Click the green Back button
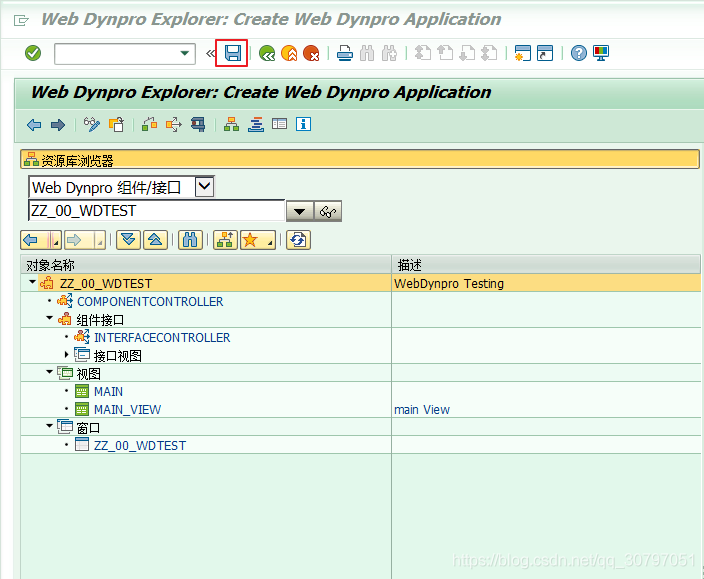This screenshot has height=579, width=704. [x=267, y=53]
